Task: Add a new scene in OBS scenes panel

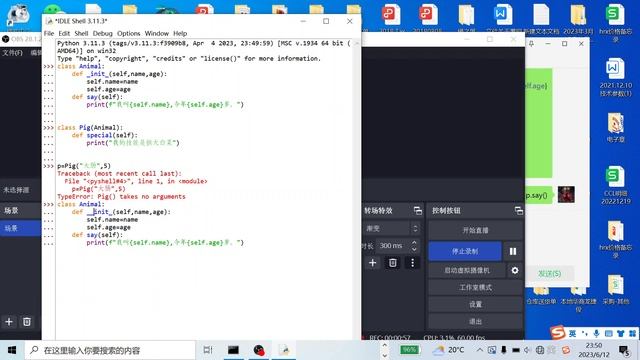Action: [x=9, y=322]
